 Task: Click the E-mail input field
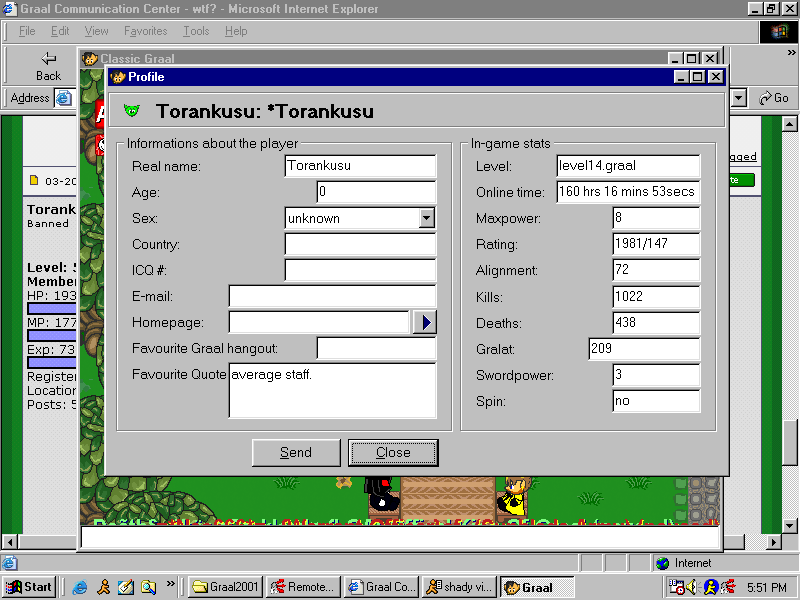[332, 296]
